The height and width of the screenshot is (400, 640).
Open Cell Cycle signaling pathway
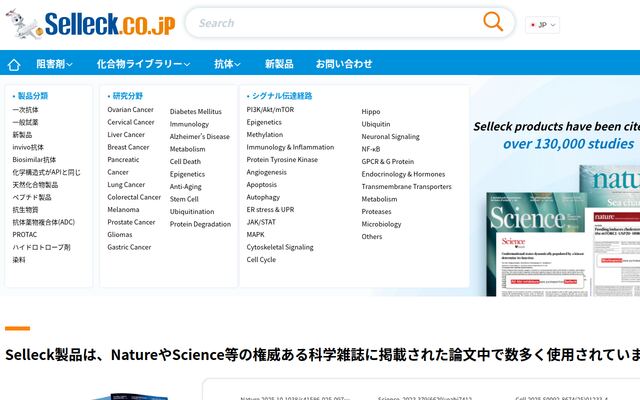point(261,260)
